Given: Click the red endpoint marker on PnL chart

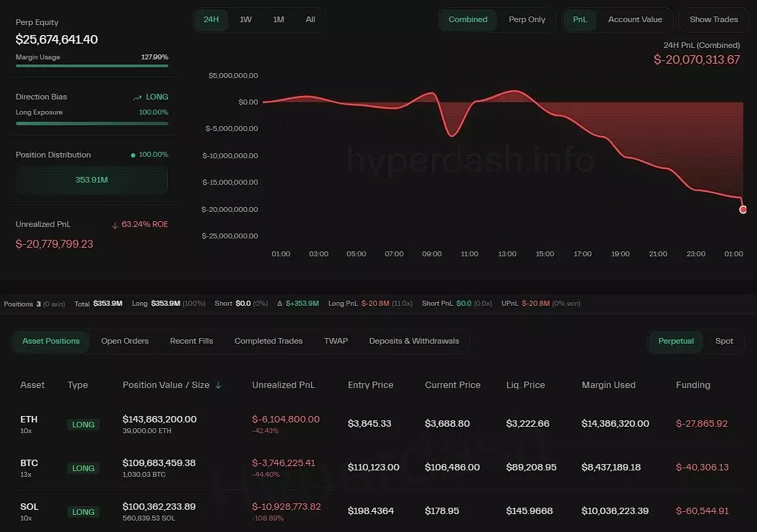Looking at the screenshot, I should (x=743, y=209).
